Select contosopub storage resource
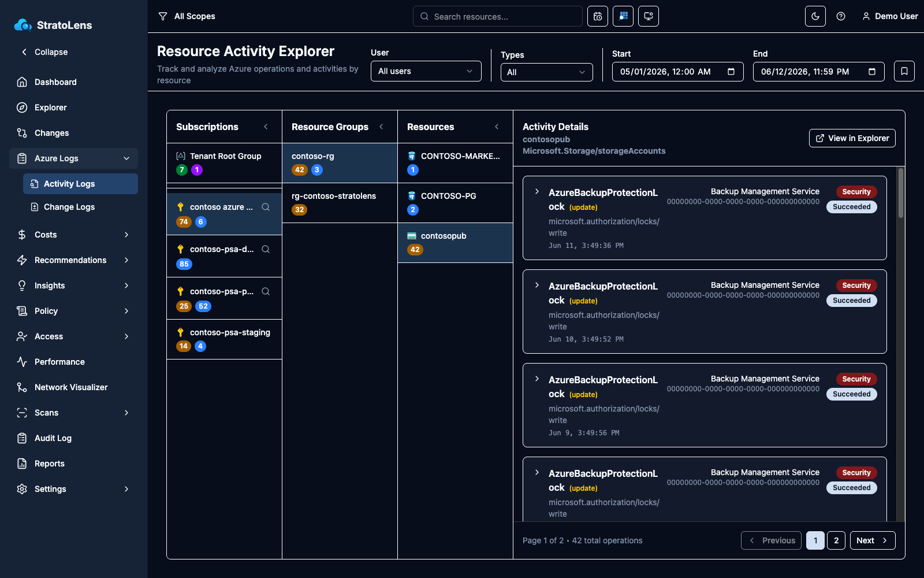This screenshot has width=924, height=578. (455, 243)
